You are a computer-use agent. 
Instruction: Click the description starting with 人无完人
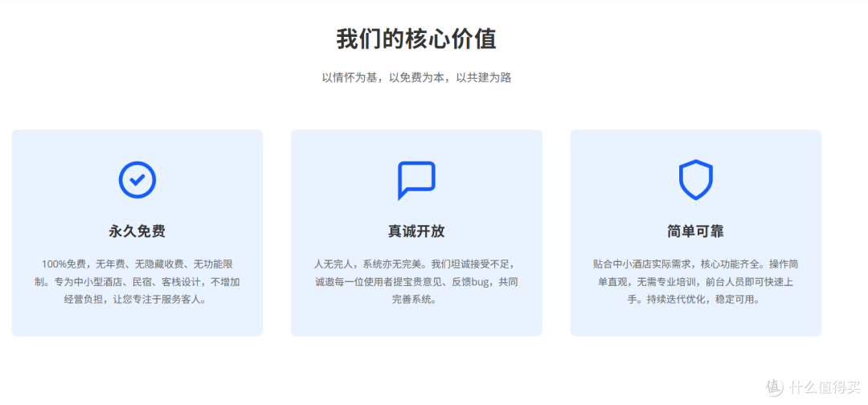point(416,282)
